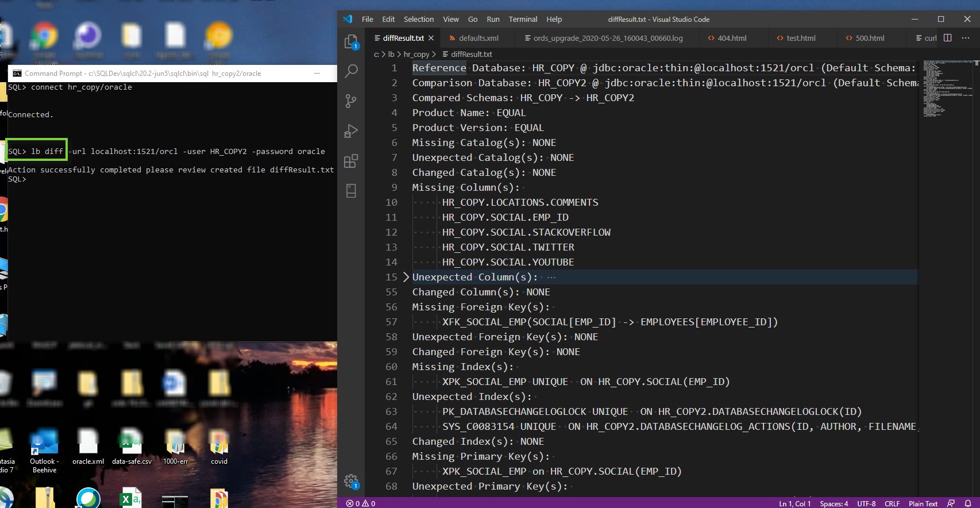Screen dimensions: 980x508
Task: Switch to the 404.html tab
Action: tap(732, 38)
